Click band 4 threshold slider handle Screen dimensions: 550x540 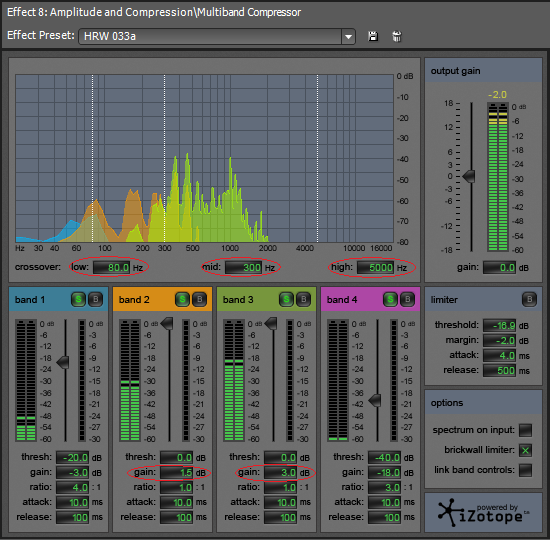pyautogui.click(x=375, y=400)
